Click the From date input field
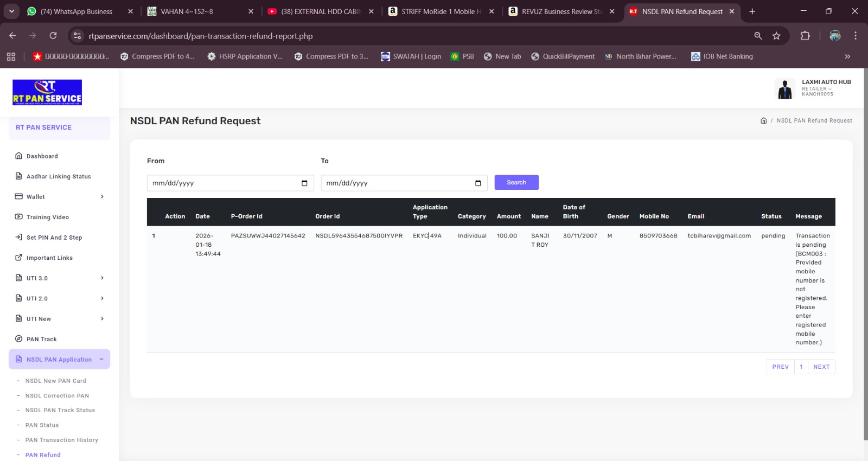The width and height of the screenshot is (868, 461). tap(222, 183)
